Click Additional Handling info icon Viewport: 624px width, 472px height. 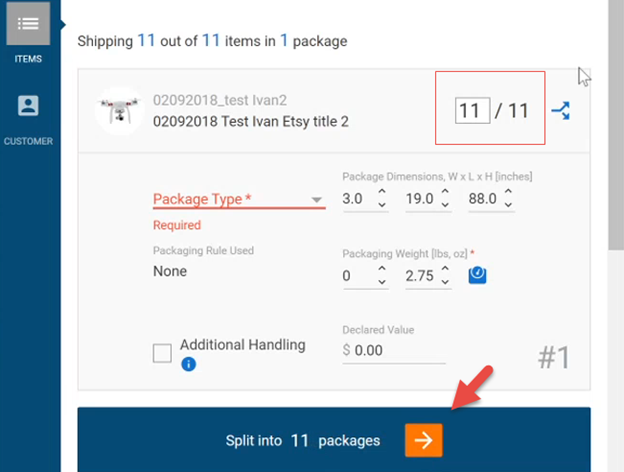188,364
